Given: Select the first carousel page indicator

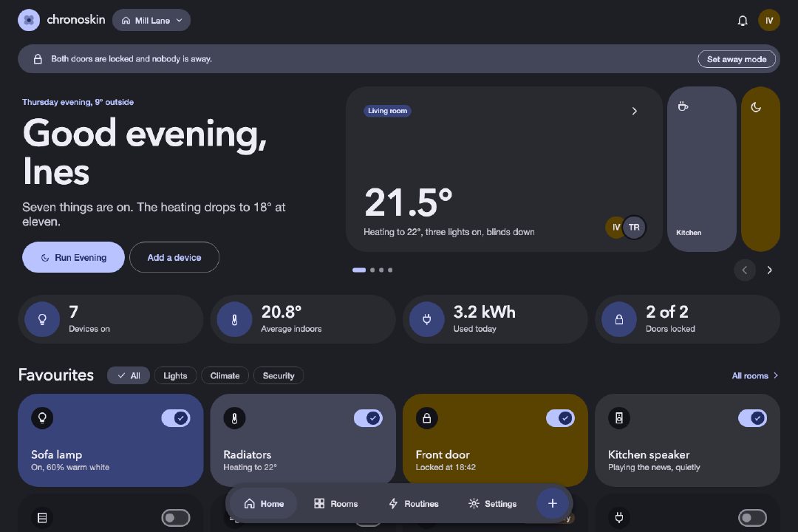Looking at the screenshot, I should coord(359,270).
